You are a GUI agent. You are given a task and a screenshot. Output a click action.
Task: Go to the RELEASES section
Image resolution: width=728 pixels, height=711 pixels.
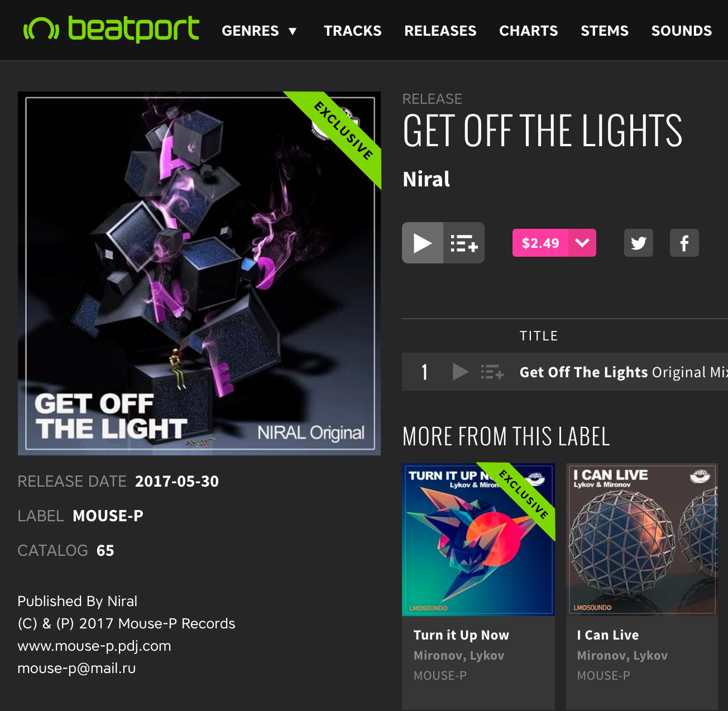point(440,31)
